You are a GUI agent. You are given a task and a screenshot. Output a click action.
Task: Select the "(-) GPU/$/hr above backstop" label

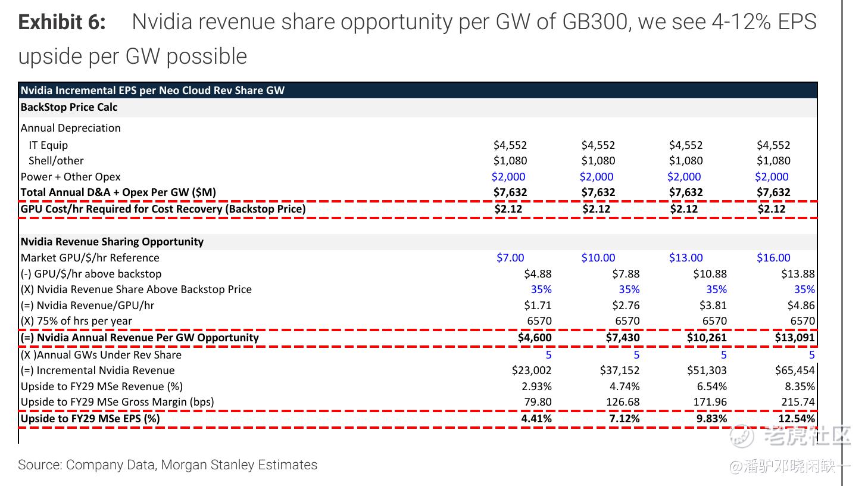click(x=90, y=274)
